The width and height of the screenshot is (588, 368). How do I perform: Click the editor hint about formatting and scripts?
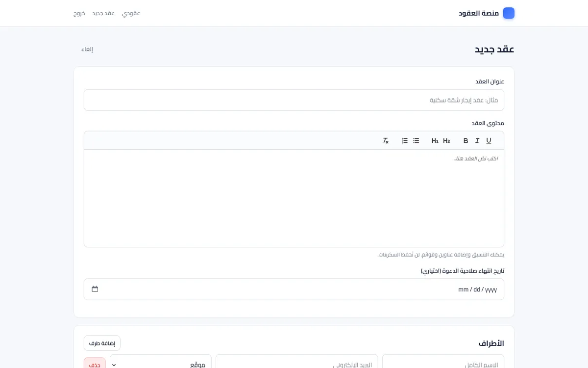click(441, 255)
